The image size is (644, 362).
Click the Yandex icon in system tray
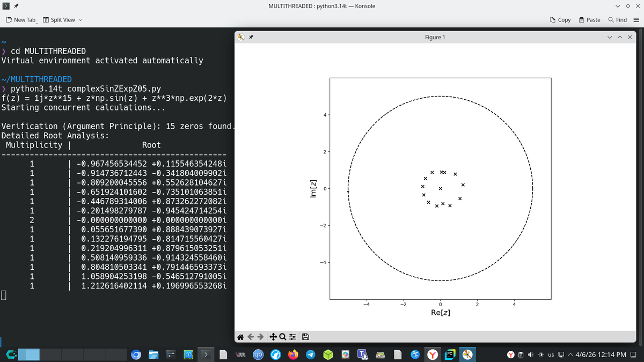pos(511,354)
